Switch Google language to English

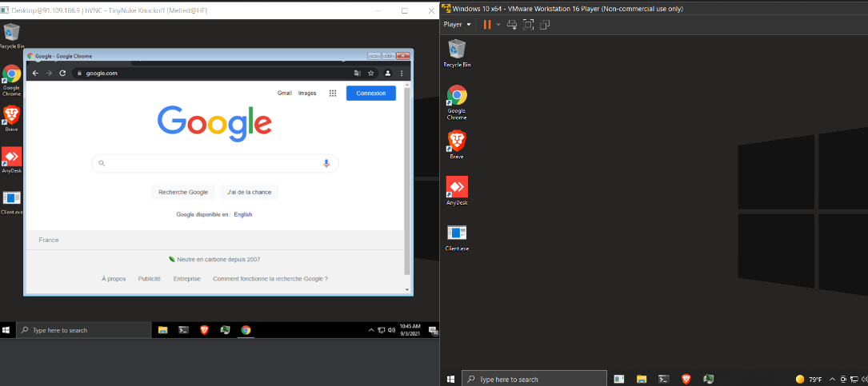click(x=243, y=214)
